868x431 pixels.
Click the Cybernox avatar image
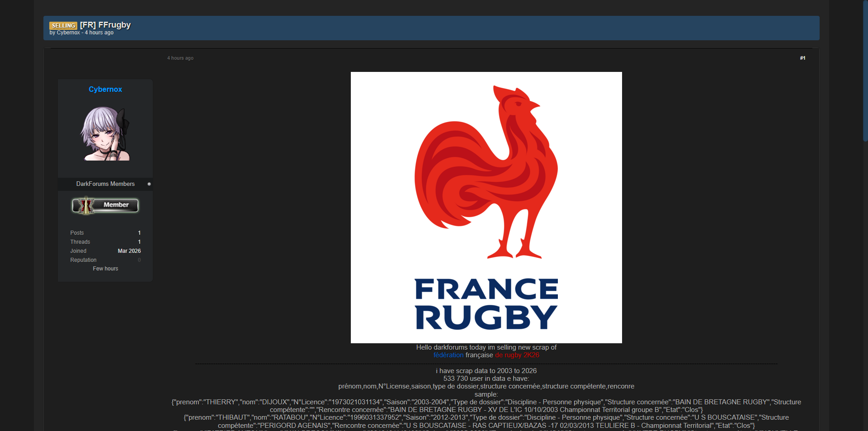(x=105, y=134)
